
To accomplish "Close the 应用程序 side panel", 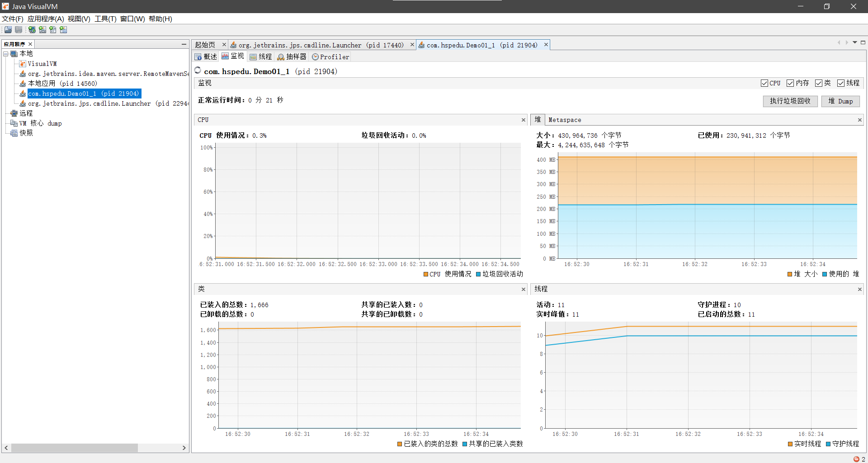I will click(30, 44).
